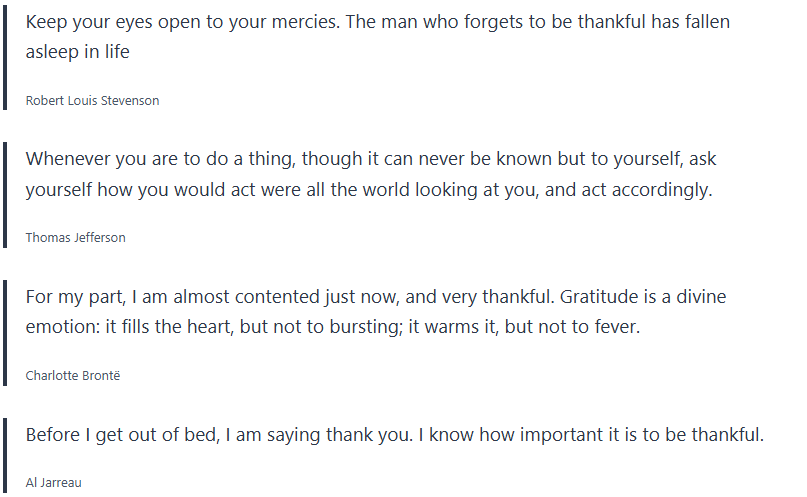The image size is (807, 497).
Task: Click the word "mercies" in the first quote
Action: pyautogui.click(x=302, y=22)
